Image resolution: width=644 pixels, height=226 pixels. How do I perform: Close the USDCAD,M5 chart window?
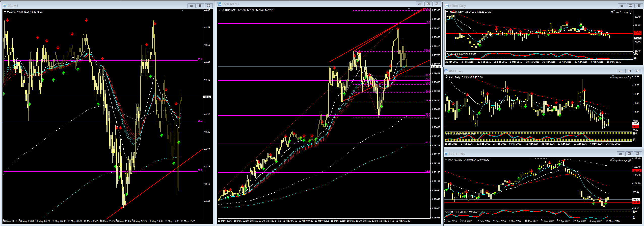click(437, 4)
